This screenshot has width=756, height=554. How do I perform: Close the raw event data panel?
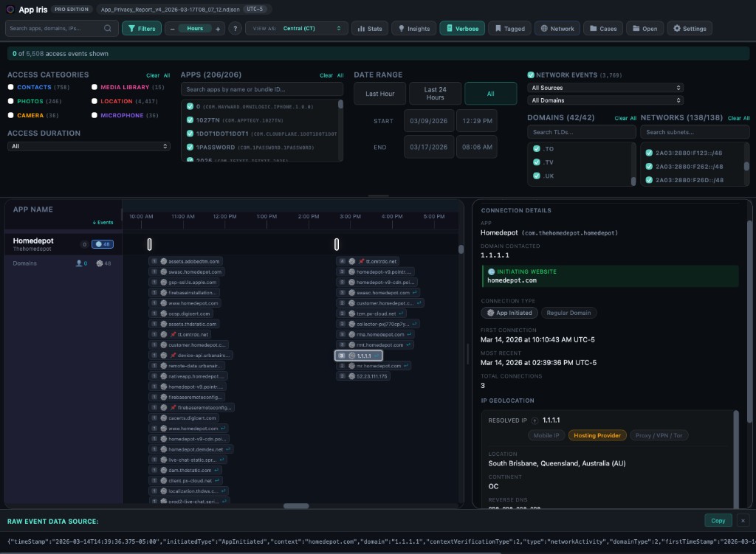click(743, 521)
